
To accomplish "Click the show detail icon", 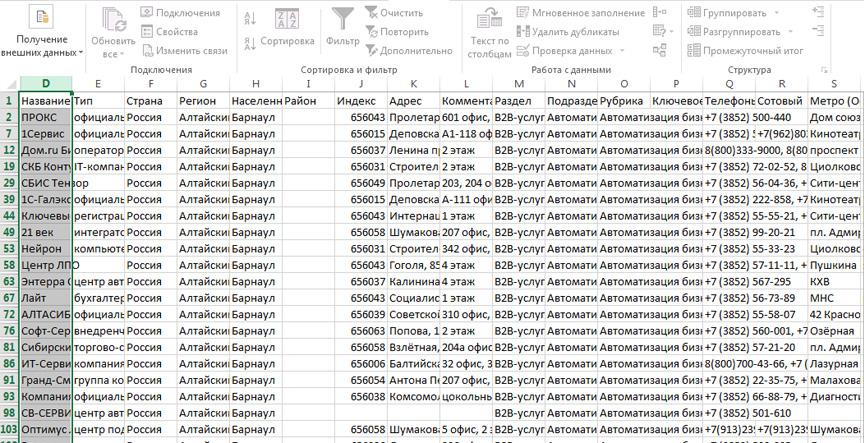I will point(818,11).
